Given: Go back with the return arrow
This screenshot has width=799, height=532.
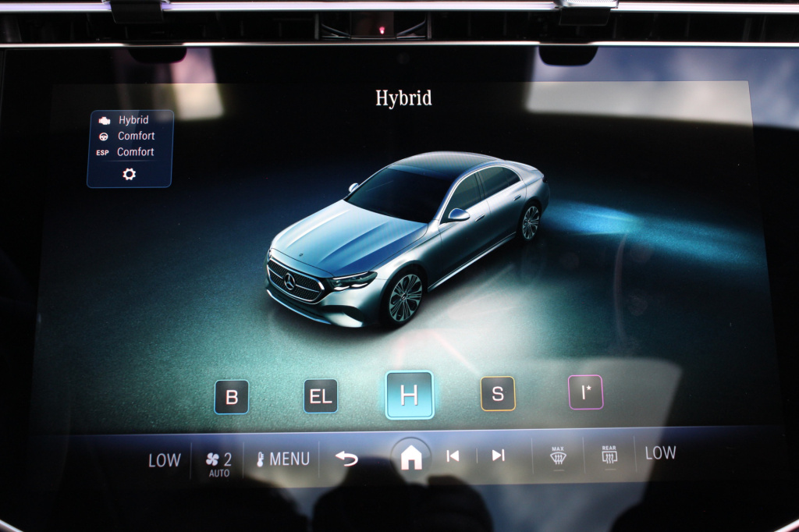Looking at the screenshot, I should point(347,459).
